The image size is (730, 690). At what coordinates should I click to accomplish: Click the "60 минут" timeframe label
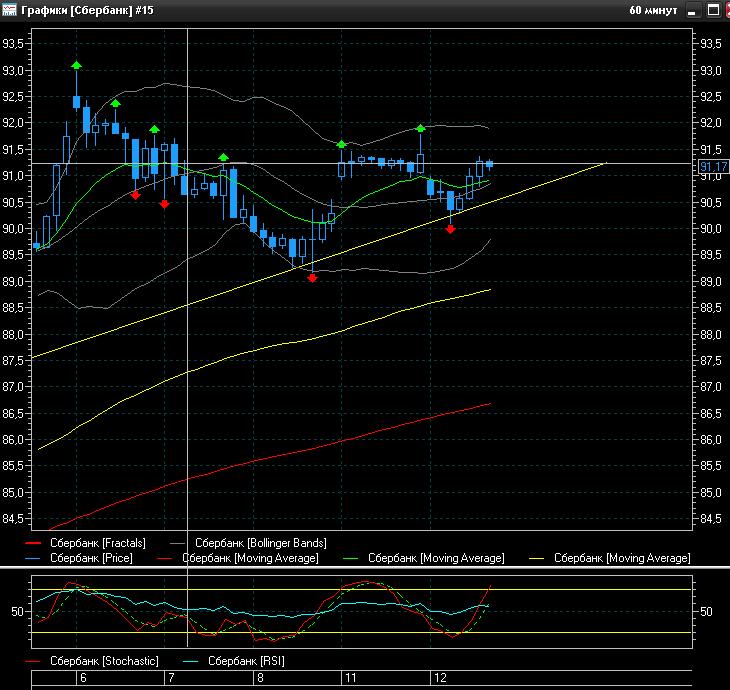click(653, 10)
